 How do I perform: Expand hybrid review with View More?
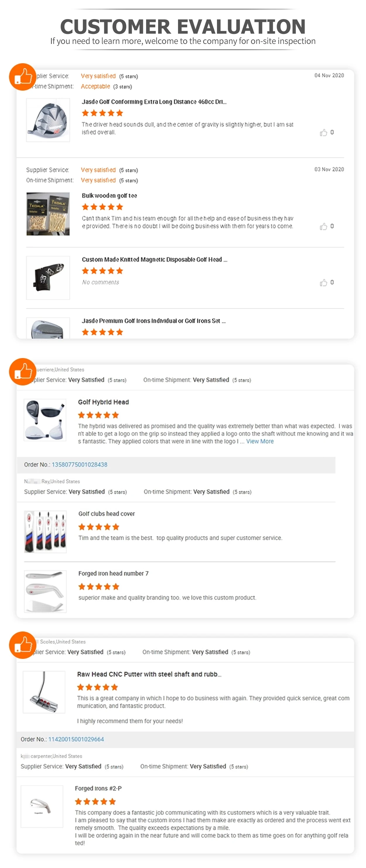[260, 441]
